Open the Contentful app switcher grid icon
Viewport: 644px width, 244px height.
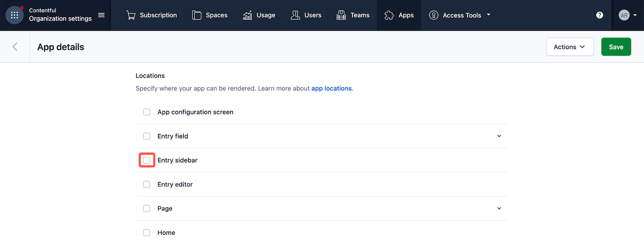coord(14,15)
